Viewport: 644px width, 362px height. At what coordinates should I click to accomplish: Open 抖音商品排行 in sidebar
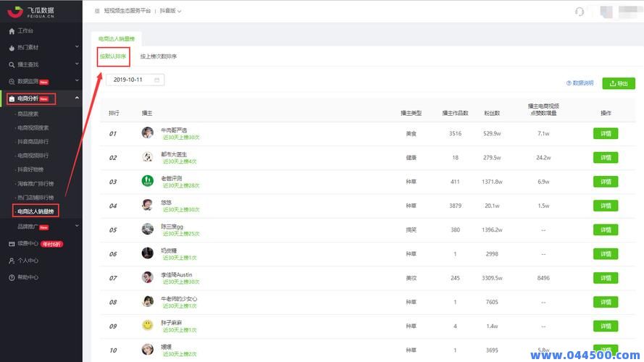point(33,141)
